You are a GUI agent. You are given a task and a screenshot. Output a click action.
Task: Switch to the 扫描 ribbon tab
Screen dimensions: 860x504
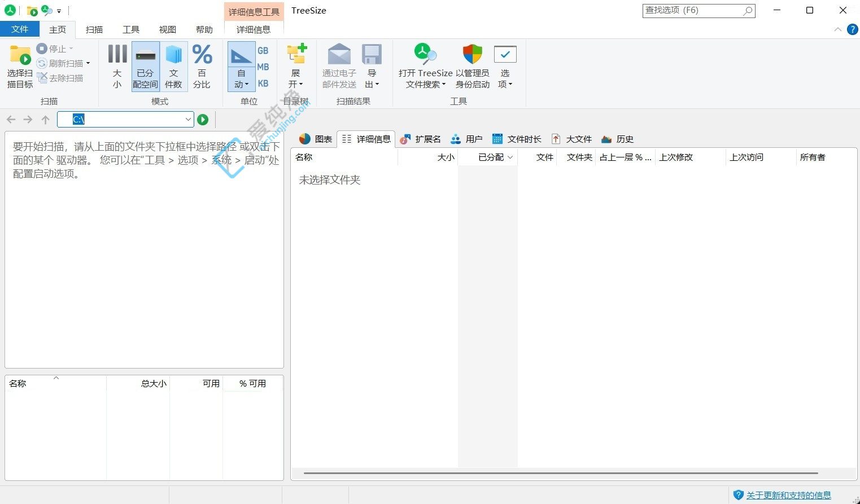click(x=94, y=29)
